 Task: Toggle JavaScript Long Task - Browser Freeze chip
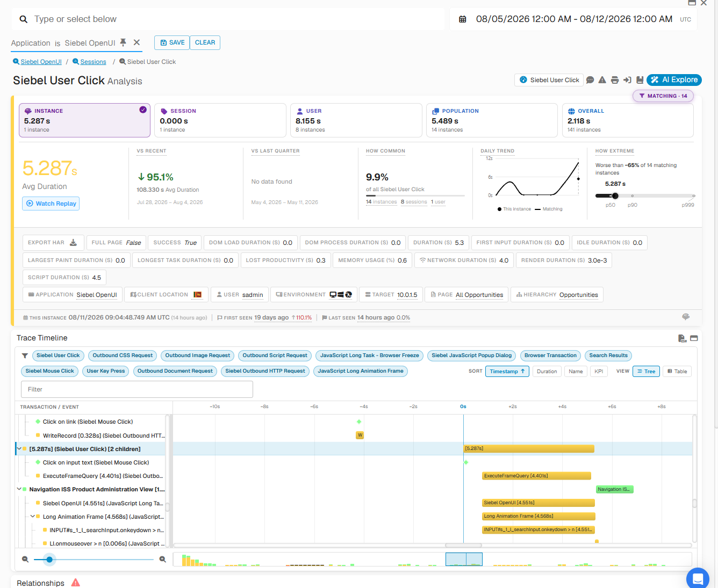pos(370,355)
